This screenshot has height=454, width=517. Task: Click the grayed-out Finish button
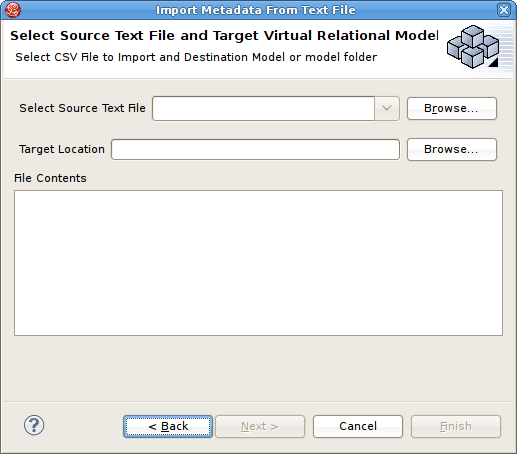tap(456, 426)
